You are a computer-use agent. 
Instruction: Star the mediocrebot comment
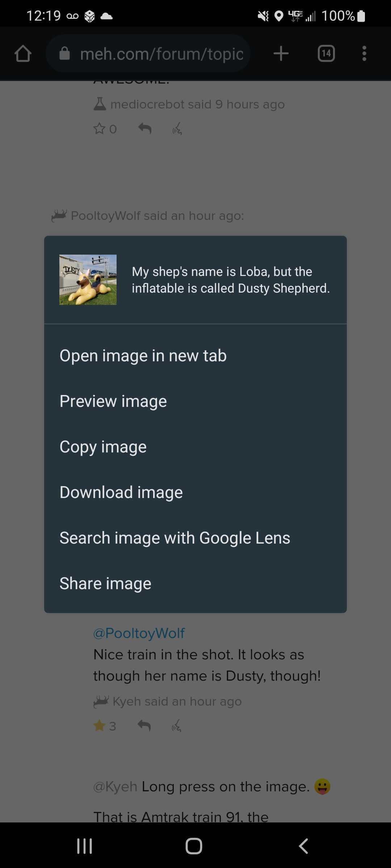pos(100,129)
